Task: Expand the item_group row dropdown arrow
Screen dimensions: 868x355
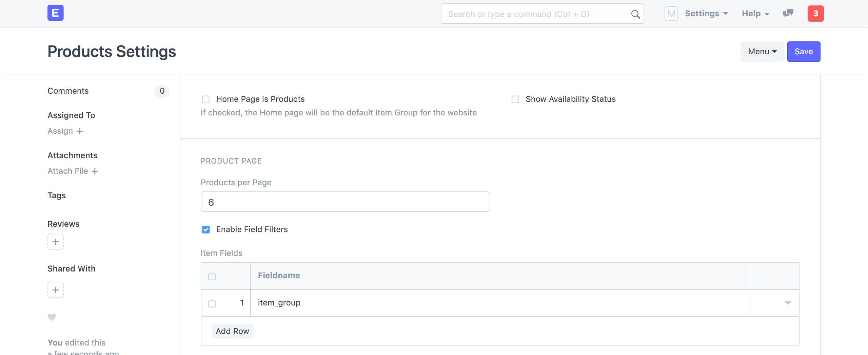Action: click(x=788, y=303)
